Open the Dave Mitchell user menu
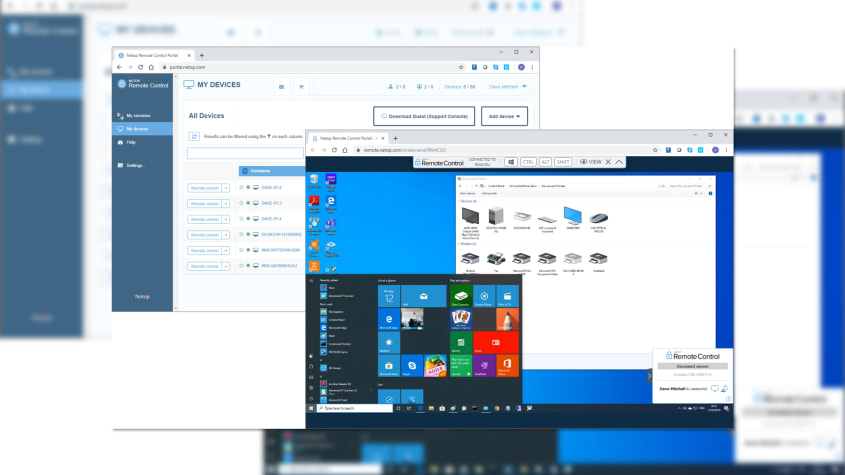This screenshot has width=845, height=475. [x=508, y=87]
